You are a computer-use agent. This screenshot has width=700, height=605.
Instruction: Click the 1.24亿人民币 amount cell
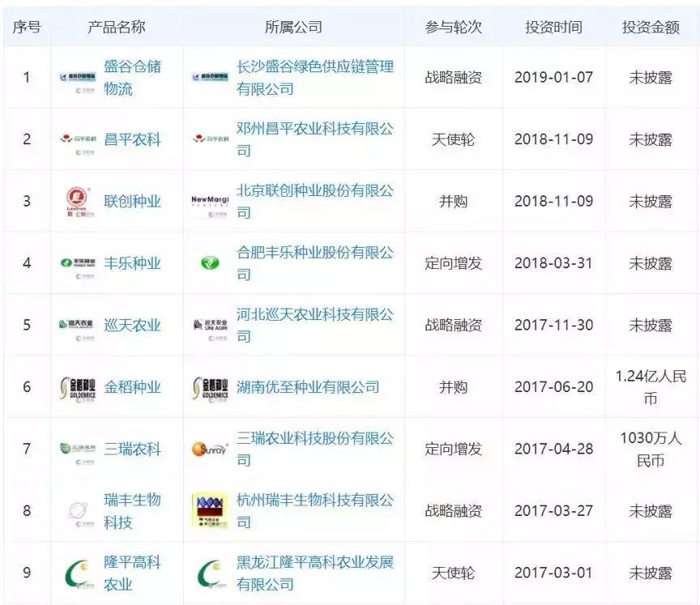tap(651, 387)
